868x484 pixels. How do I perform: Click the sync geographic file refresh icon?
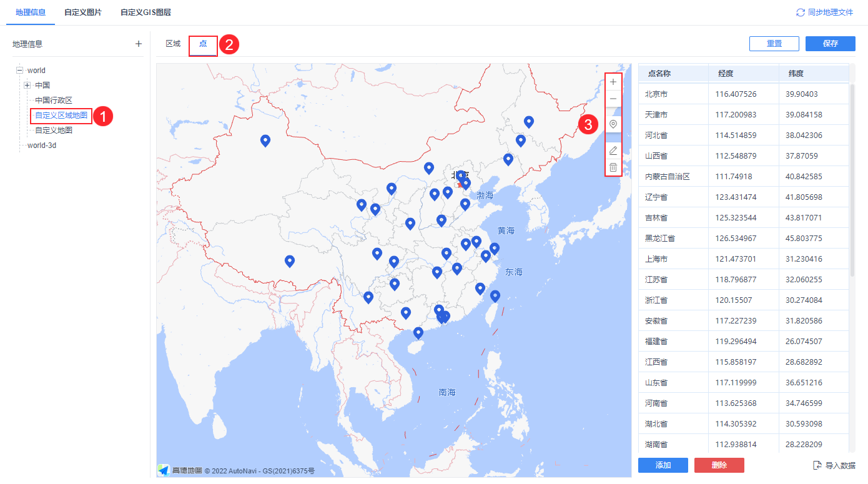click(x=801, y=12)
